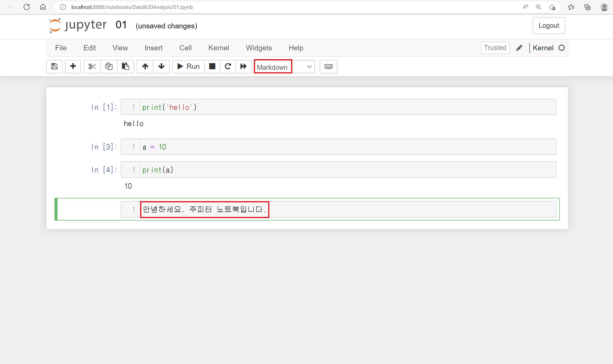The height and width of the screenshot is (364, 613).
Task: Toggle the Trusted notebook indicator
Action: coord(495,48)
